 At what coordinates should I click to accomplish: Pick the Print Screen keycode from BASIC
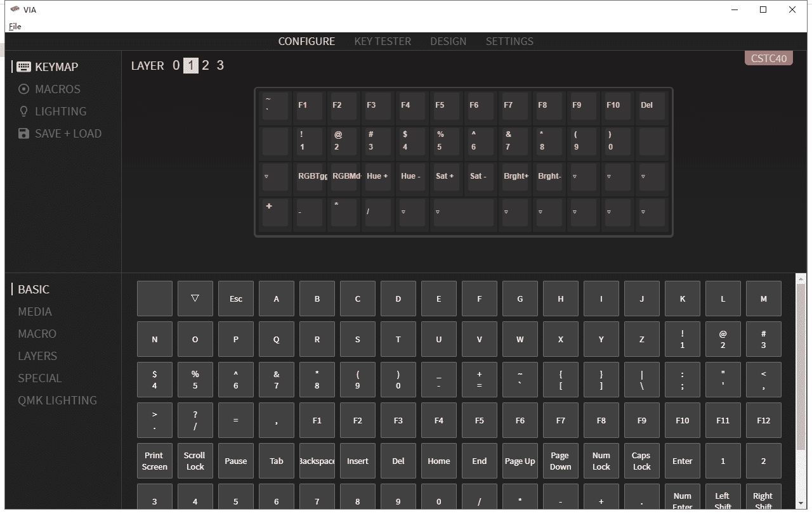[154, 461]
